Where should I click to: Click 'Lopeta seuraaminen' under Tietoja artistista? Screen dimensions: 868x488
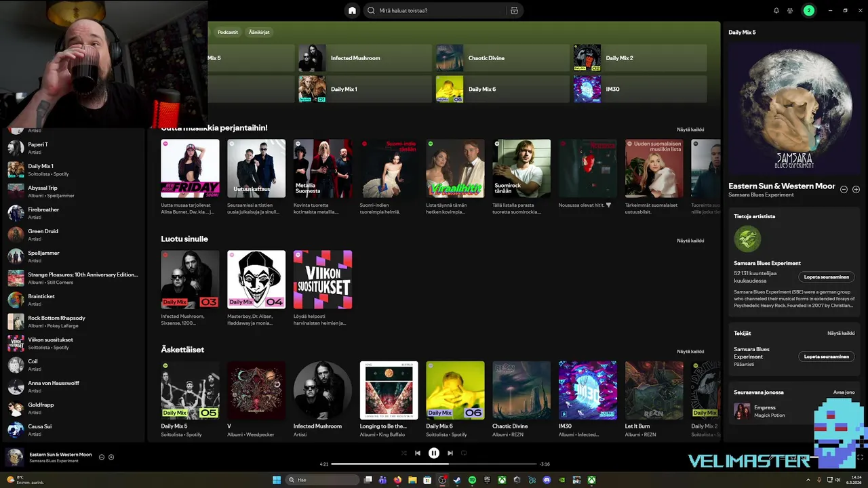(826, 277)
